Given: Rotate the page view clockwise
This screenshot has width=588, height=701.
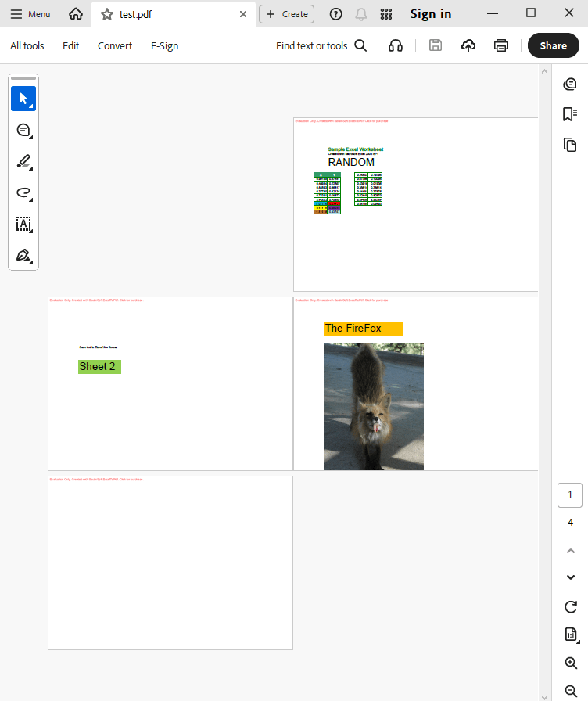Looking at the screenshot, I should pyautogui.click(x=571, y=606).
